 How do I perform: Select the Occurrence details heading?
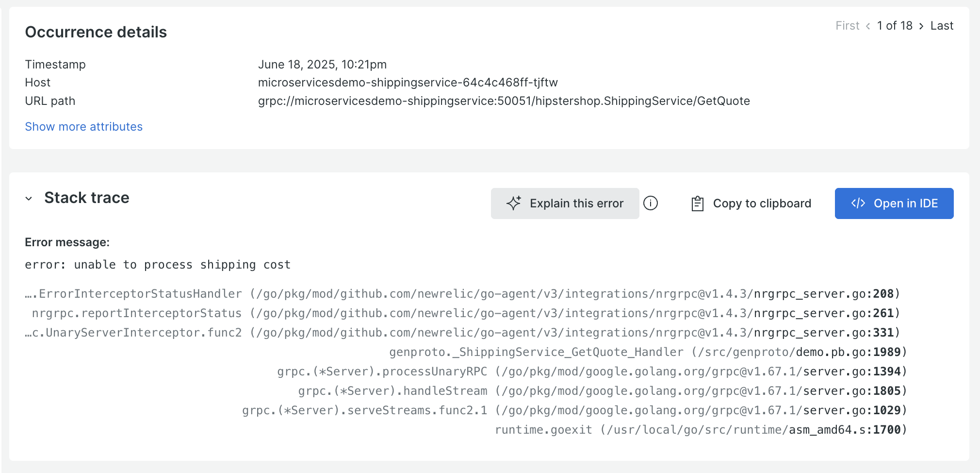(96, 32)
